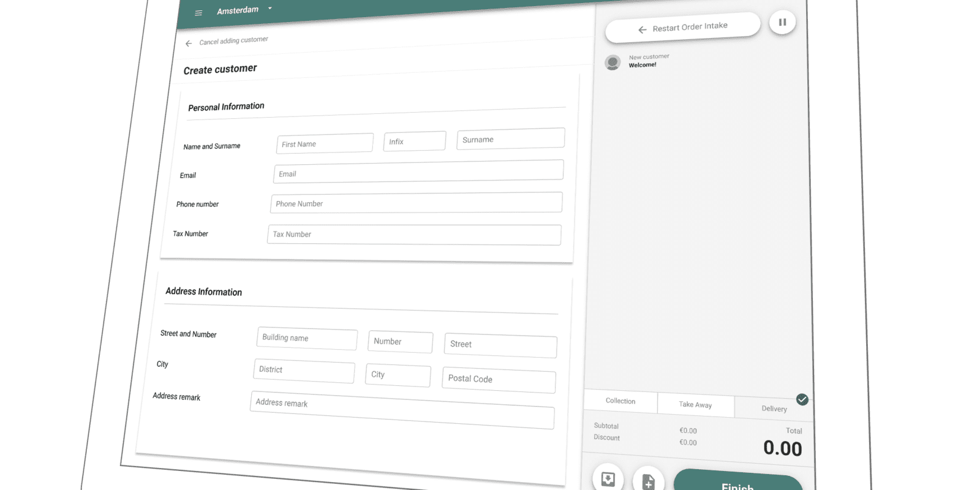The width and height of the screenshot is (980, 490).
Task: Click the green checkmark on Delivery
Action: (802, 399)
